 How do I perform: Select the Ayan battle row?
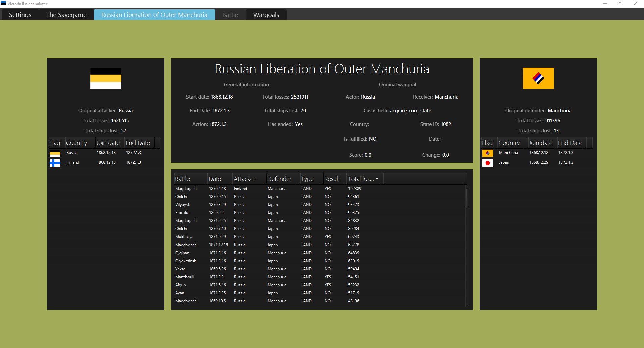(320, 293)
